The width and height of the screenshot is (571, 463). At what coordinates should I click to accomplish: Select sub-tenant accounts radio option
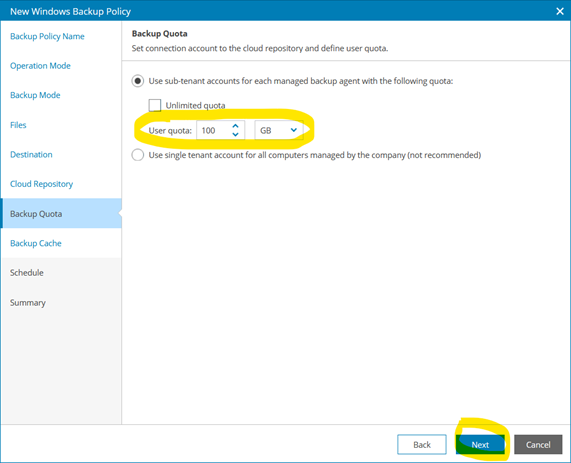[138, 81]
